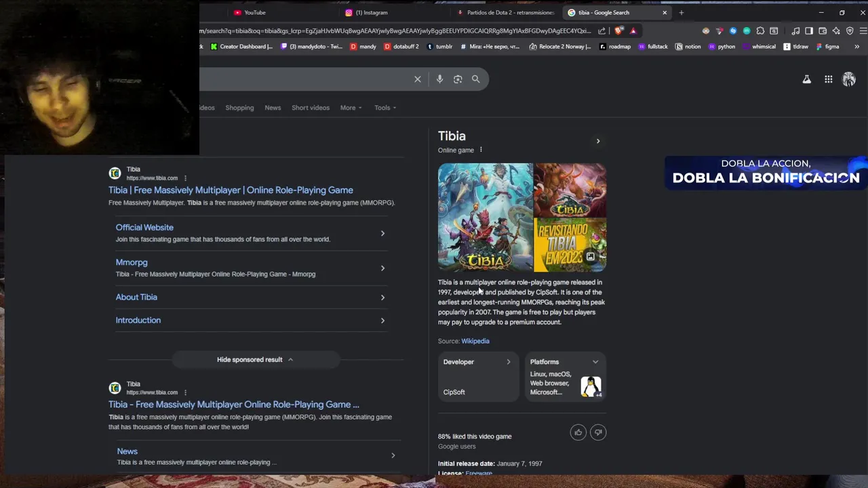Image resolution: width=868 pixels, height=488 pixels.
Task: Open the whimsical bookmark
Action: [759, 47]
